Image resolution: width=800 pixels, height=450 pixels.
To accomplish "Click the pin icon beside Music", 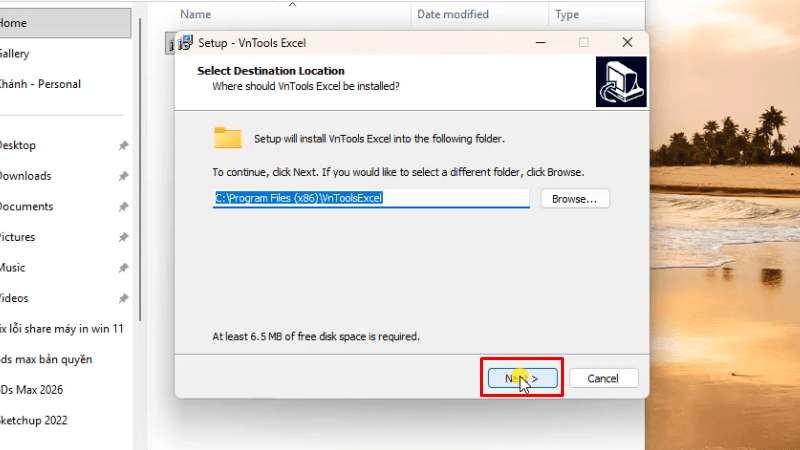I will click(x=123, y=268).
